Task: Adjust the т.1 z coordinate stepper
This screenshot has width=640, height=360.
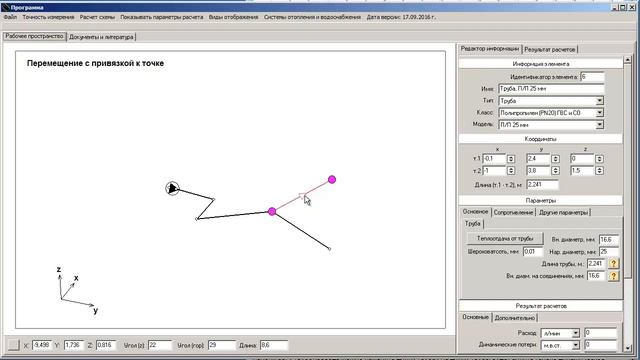Action: click(599, 159)
